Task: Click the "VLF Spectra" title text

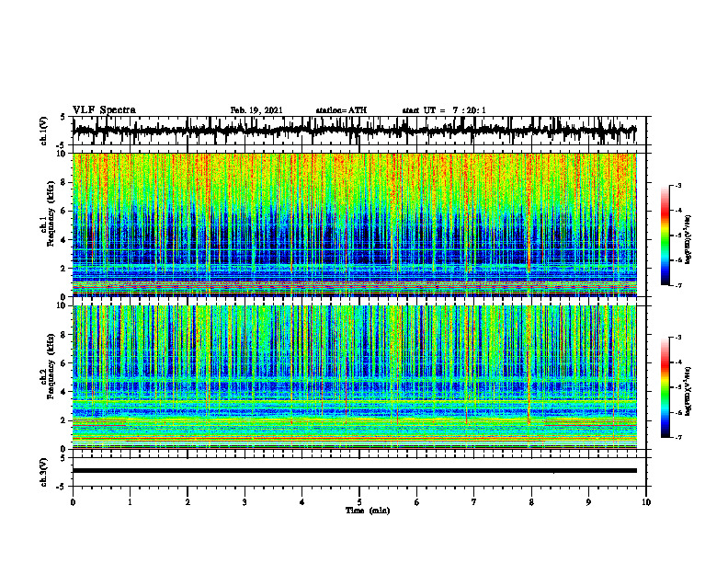Action: point(104,110)
